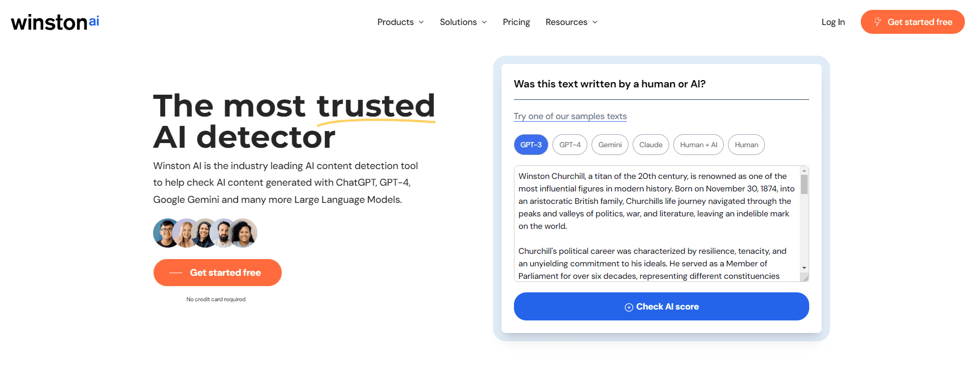Click inside the sample text area

(656, 224)
